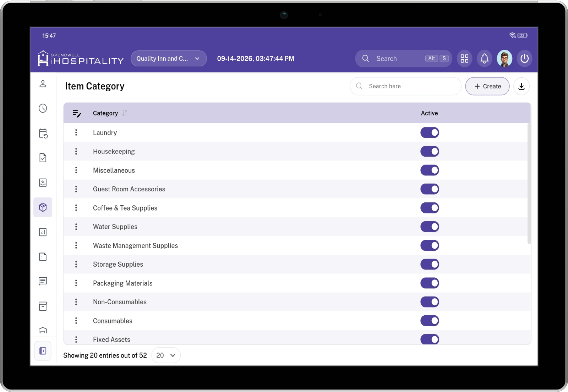
Task: Click the Active column header
Action: click(x=429, y=113)
